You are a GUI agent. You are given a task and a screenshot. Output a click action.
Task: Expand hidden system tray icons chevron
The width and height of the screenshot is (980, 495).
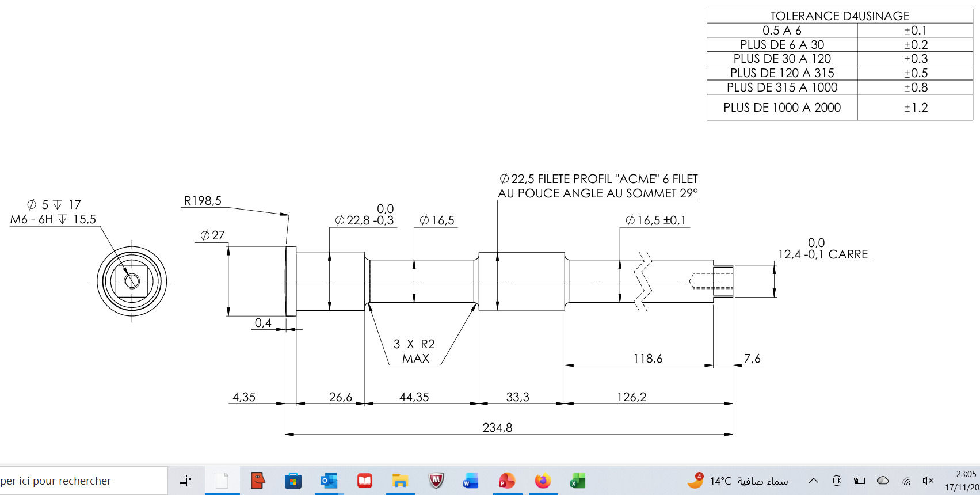(x=814, y=481)
